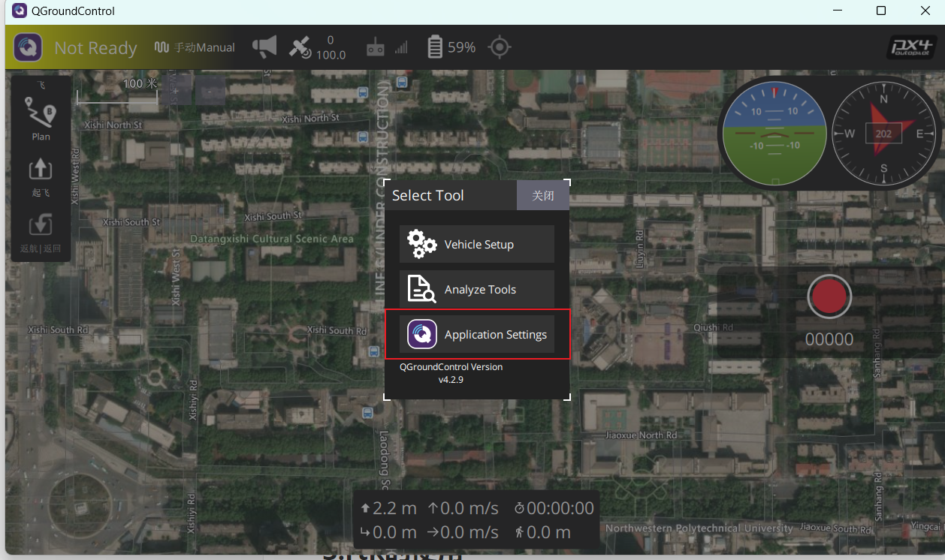
Task: Click the attitude indicator instrument
Action: click(774, 132)
